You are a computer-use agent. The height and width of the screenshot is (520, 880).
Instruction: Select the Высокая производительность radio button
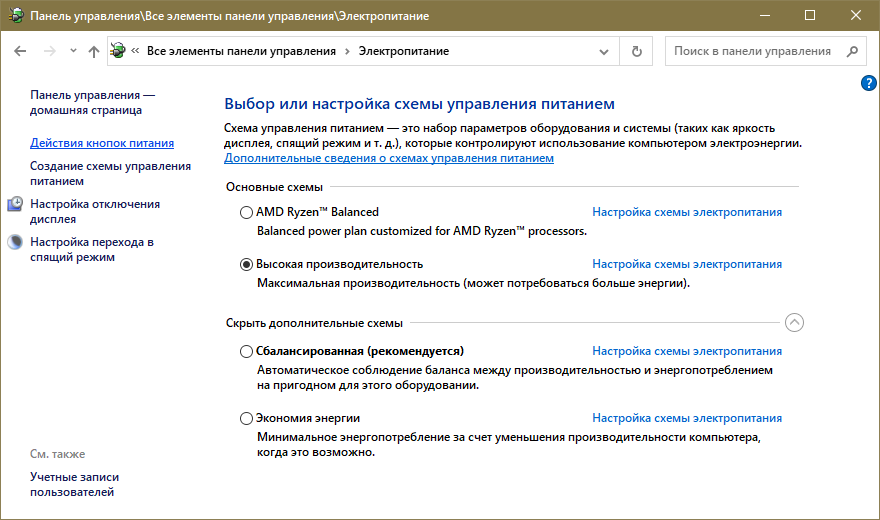247,264
